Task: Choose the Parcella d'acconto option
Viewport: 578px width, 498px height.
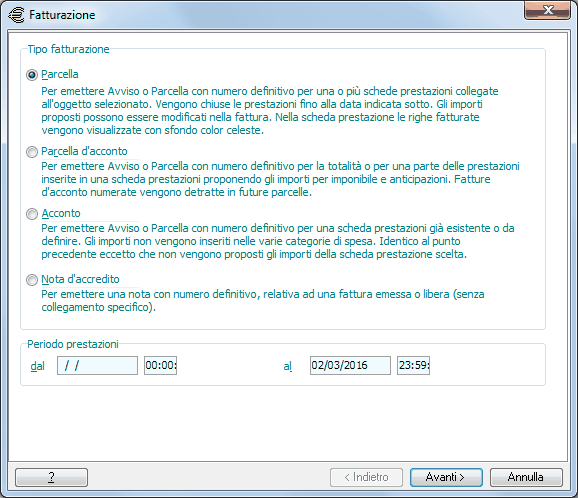Action: [x=32, y=152]
